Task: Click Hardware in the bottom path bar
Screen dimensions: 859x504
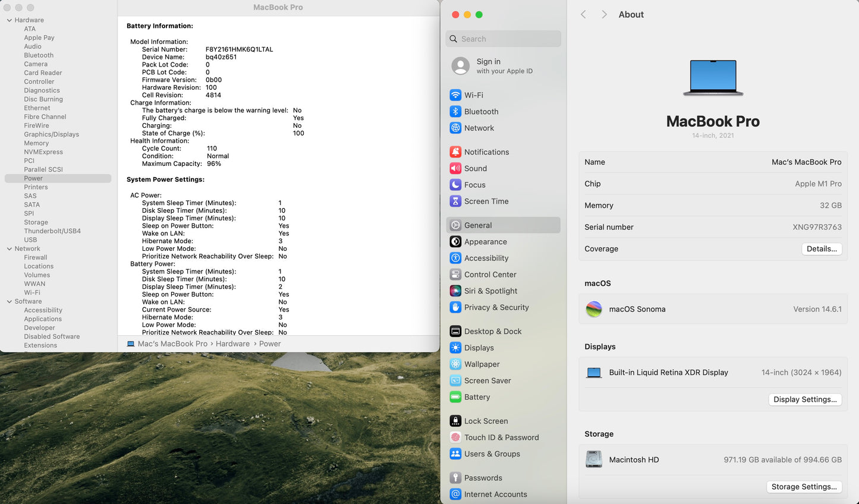Action: (x=232, y=344)
